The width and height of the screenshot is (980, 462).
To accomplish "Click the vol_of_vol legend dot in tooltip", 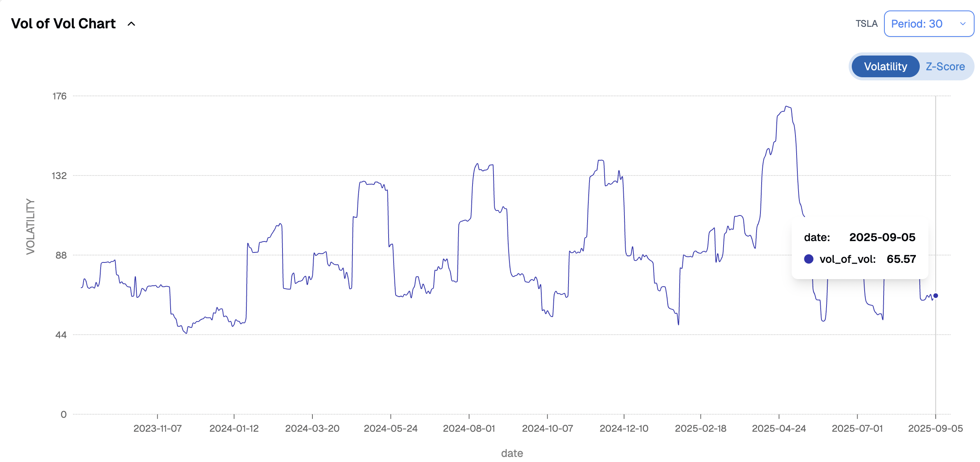I will pyautogui.click(x=809, y=259).
